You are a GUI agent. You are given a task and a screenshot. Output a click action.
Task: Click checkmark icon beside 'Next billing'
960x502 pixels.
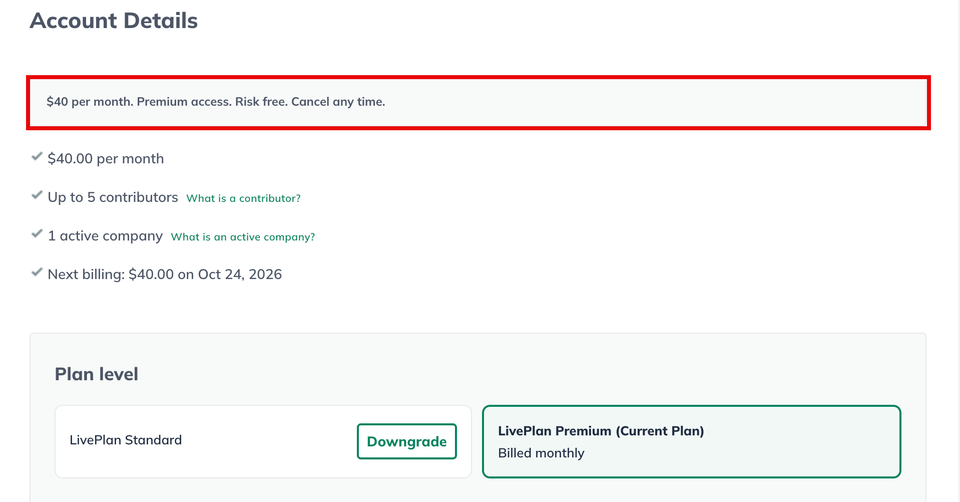tap(37, 272)
